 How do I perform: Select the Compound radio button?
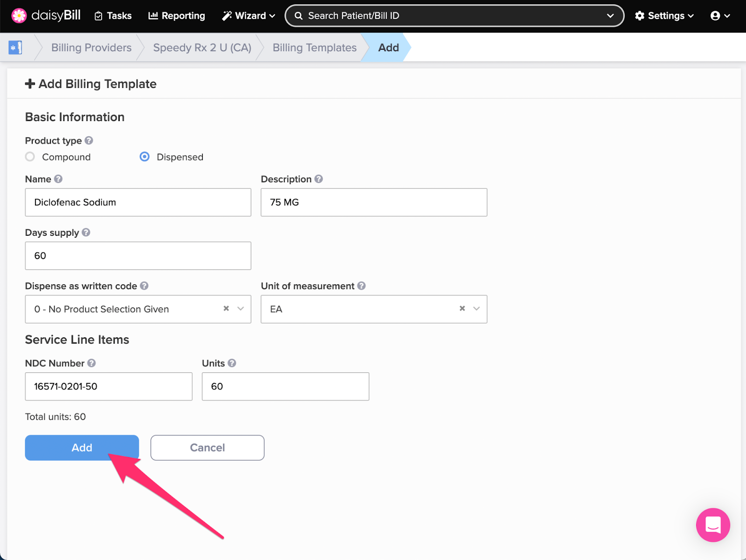(x=30, y=157)
